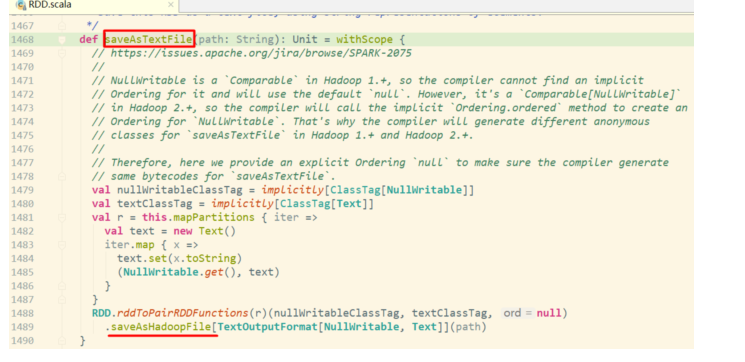The height and width of the screenshot is (362, 745).
Task: Toggle fold marker at line 1467 comment end
Action: click(62, 26)
